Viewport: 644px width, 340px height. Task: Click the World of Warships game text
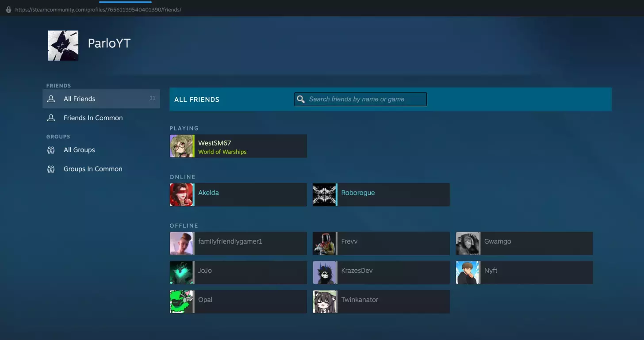(222, 152)
